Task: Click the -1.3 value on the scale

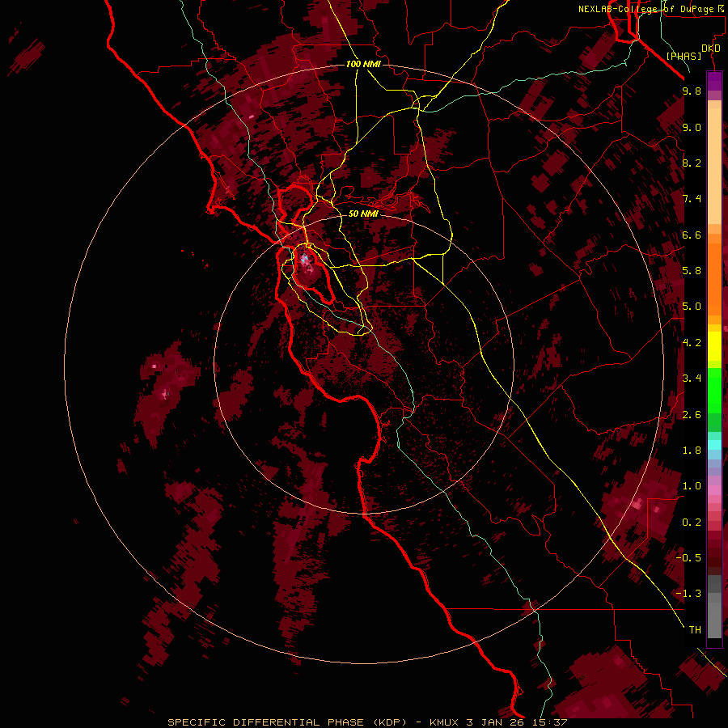Action: (688, 594)
